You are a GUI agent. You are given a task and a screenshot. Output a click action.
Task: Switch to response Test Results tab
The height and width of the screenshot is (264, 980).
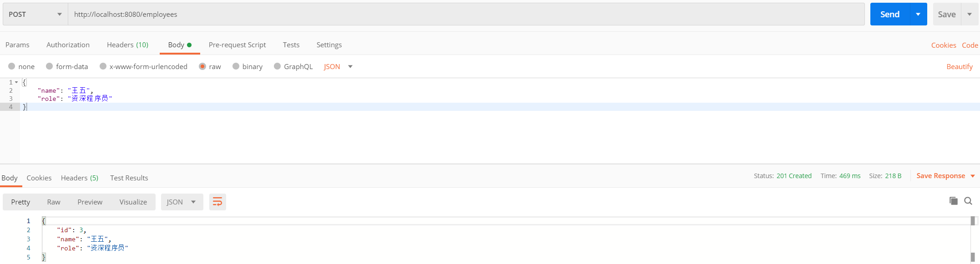point(129,178)
